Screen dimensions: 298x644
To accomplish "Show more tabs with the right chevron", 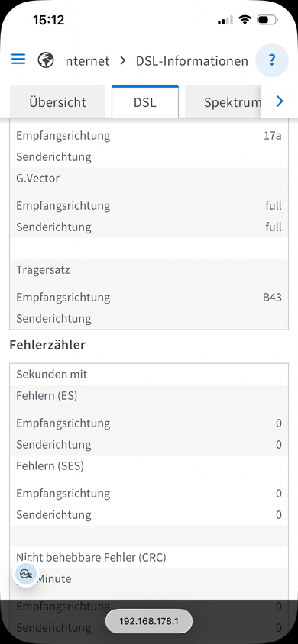I will [280, 101].
